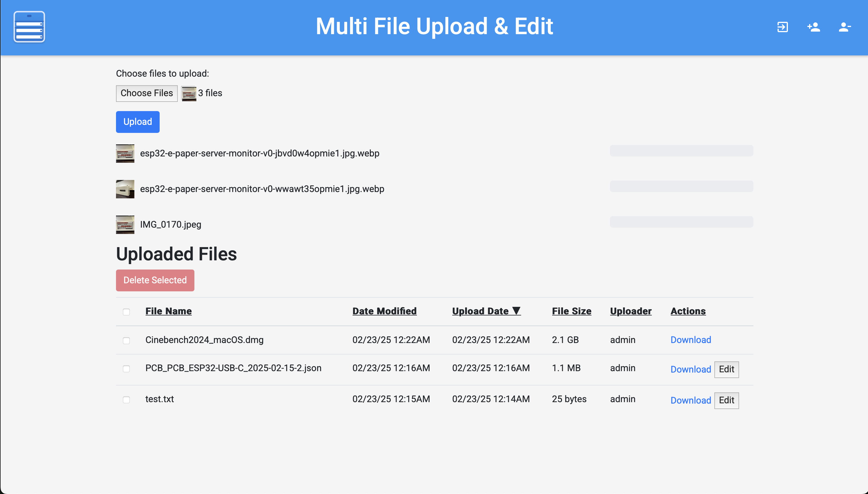
Task: Sort table by File Size header
Action: coord(571,311)
